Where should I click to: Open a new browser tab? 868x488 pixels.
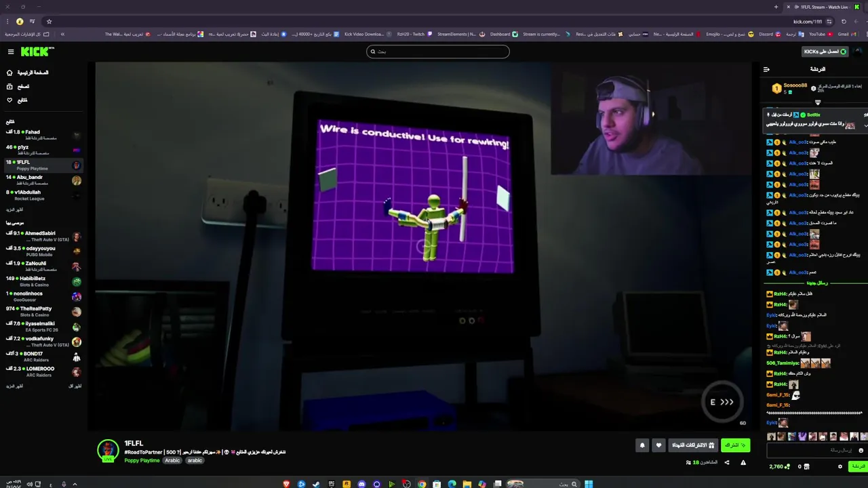(x=776, y=7)
